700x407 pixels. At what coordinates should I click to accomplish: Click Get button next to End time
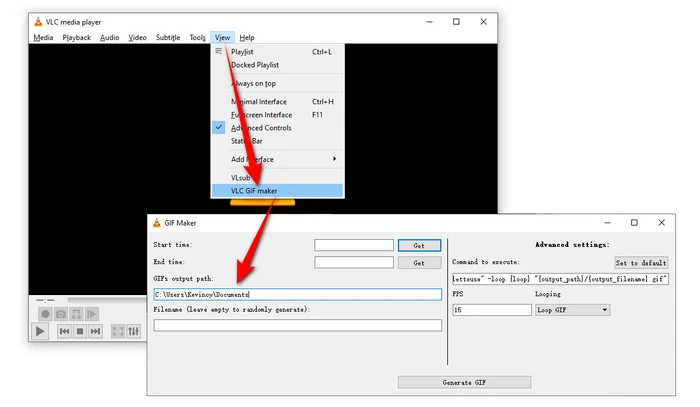pyautogui.click(x=419, y=263)
